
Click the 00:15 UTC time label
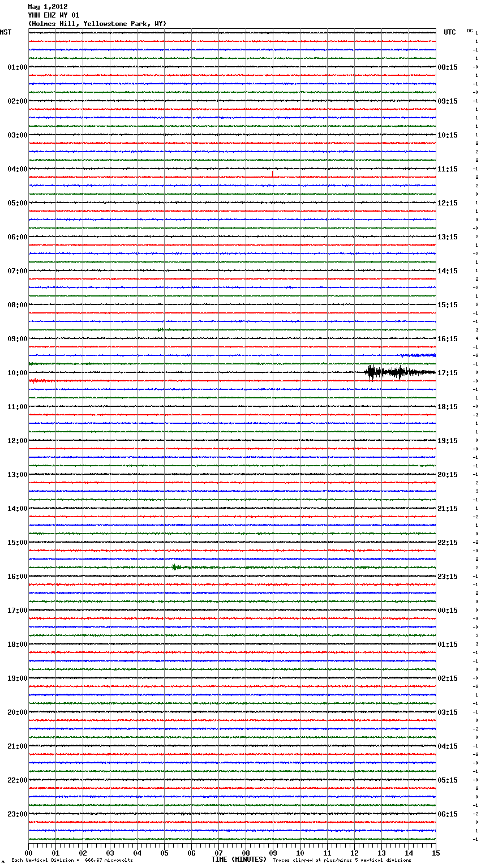click(x=448, y=611)
